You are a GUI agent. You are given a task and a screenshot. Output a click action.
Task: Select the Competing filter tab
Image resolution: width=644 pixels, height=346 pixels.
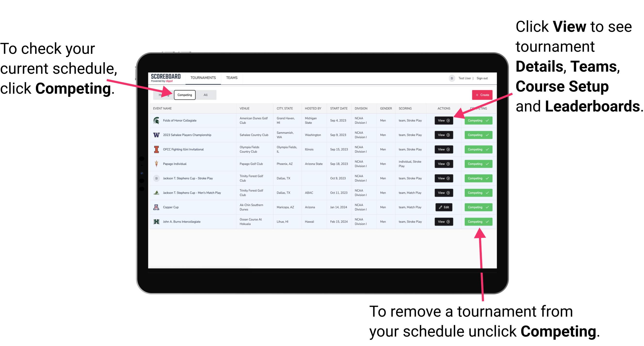pos(184,95)
